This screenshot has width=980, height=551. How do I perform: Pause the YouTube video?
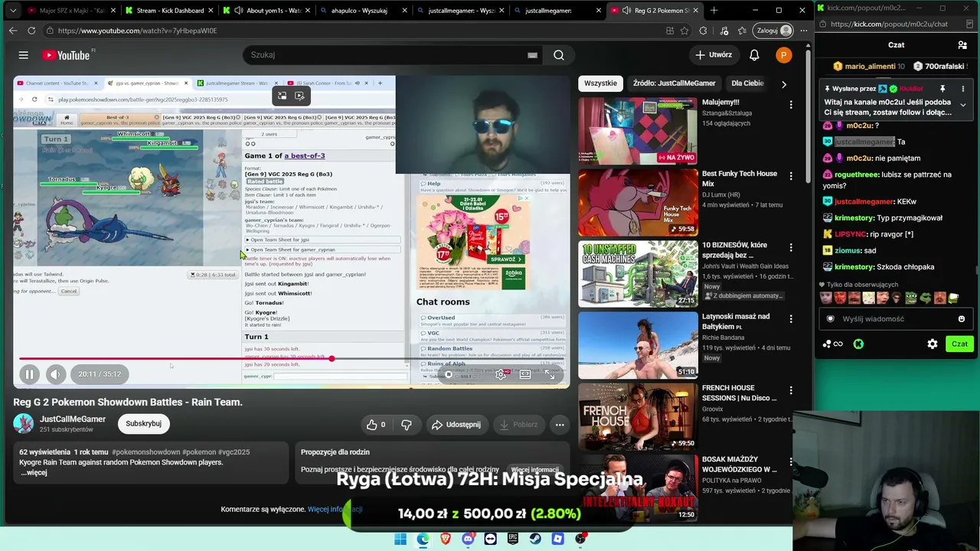pyautogui.click(x=29, y=374)
